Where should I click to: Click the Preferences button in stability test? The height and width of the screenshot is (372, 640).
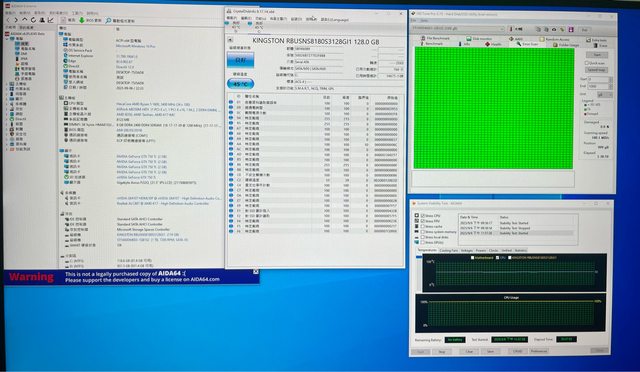pos(539,351)
